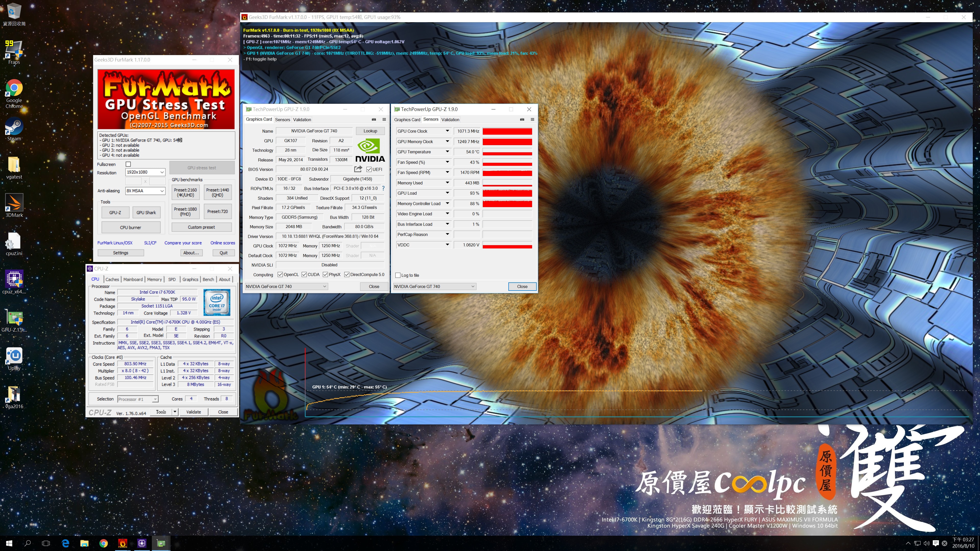This screenshot has width=980, height=551.
Task: Toggle the DirectCompute 5.0 checkbox
Action: [347, 274]
